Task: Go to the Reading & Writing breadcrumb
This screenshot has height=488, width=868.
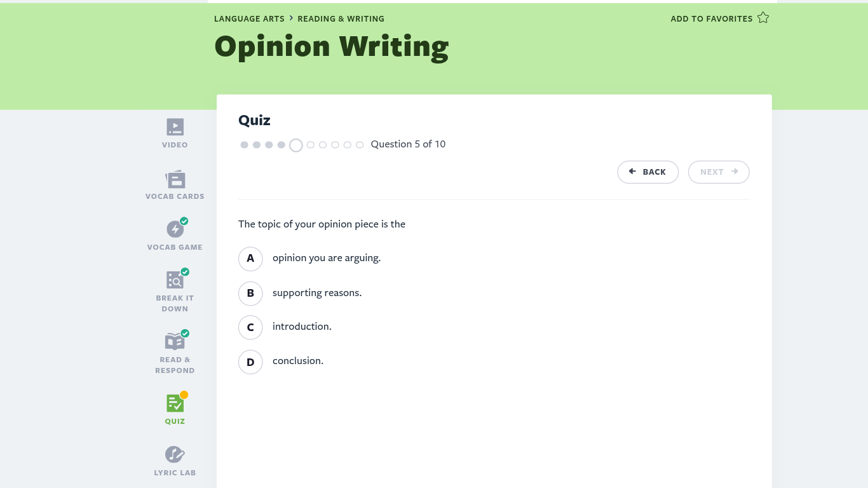Action: (341, 19)
